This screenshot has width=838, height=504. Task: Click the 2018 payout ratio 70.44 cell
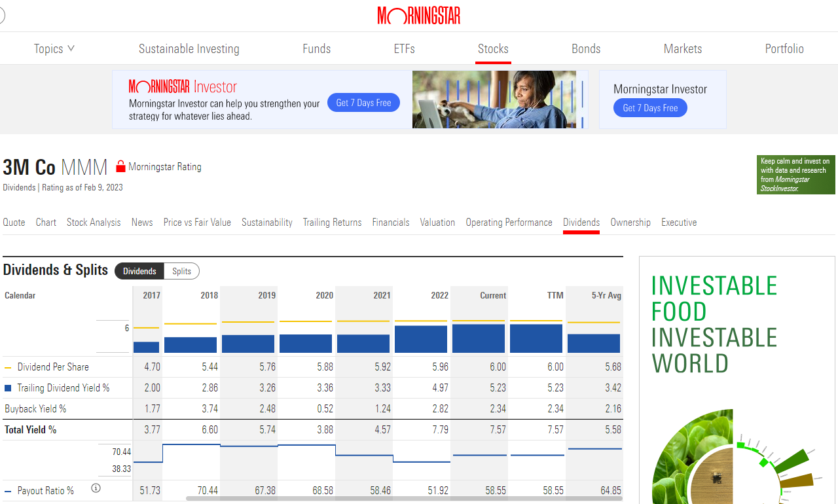point(208,491)
